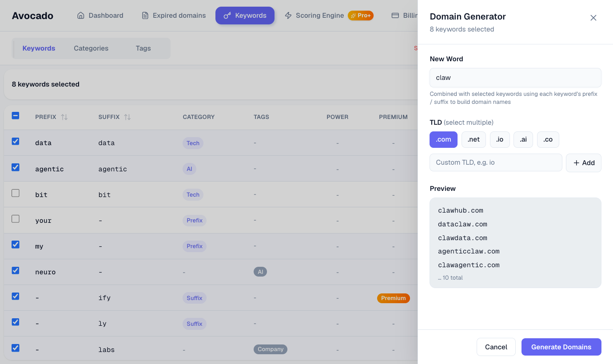Open the Dashboard nav item
The image size is (613, 364).
click(x=100, y=16)
